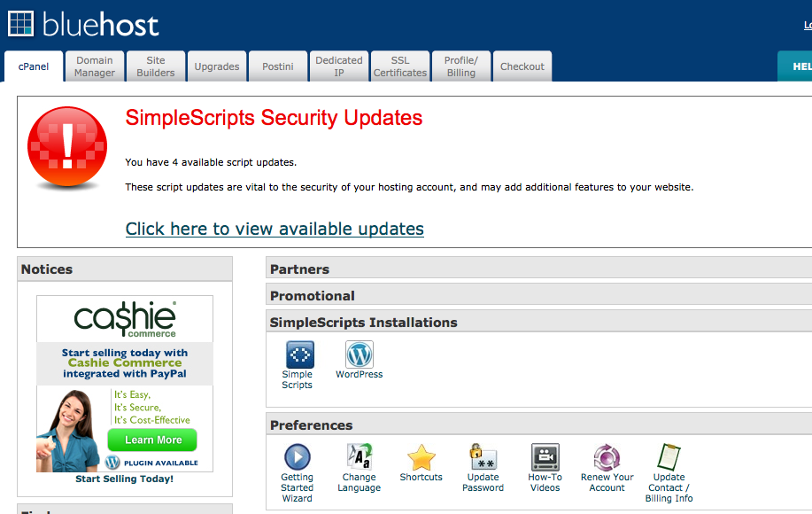Click here to view available updates link

tap(275, 229)
